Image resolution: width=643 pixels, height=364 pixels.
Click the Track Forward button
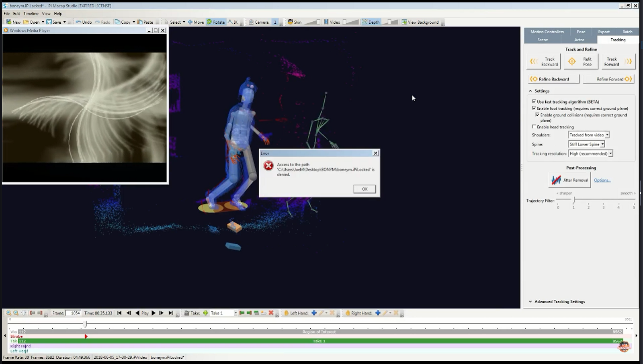tap(618, 61)
